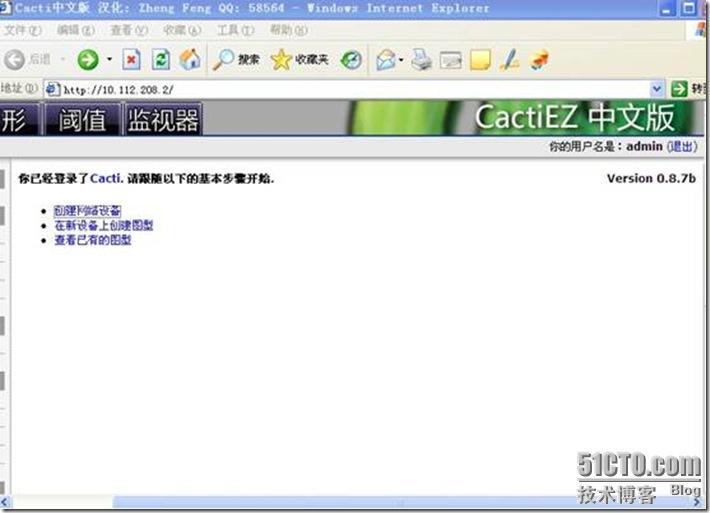Open the 工具(T) menu
Image resolution: width=710 pixels, height=513 pixels.
click(x=235, y=30)
